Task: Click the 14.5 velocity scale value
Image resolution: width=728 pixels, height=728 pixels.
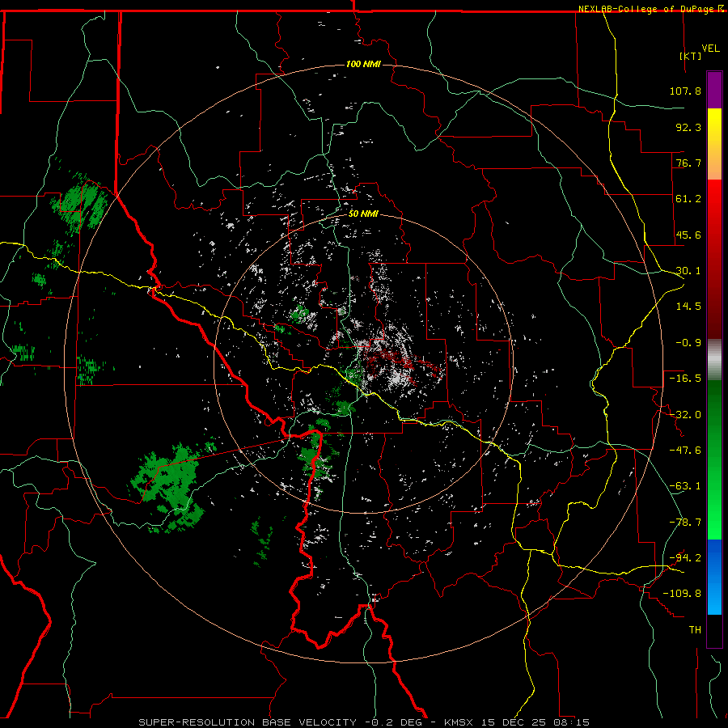Action: pos(688,307)
